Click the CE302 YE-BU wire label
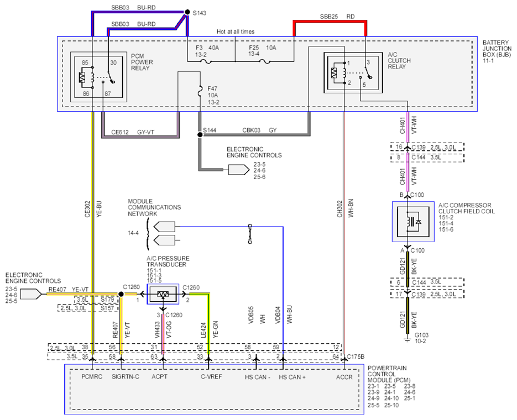The width and height of the screenshot is (517, 420). point(93,209)
